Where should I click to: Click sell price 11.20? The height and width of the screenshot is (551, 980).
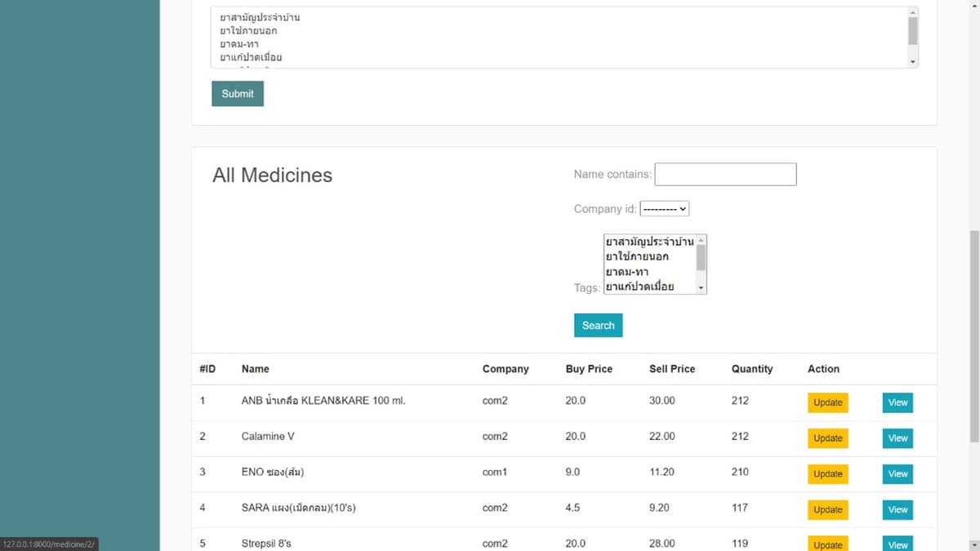662,472
